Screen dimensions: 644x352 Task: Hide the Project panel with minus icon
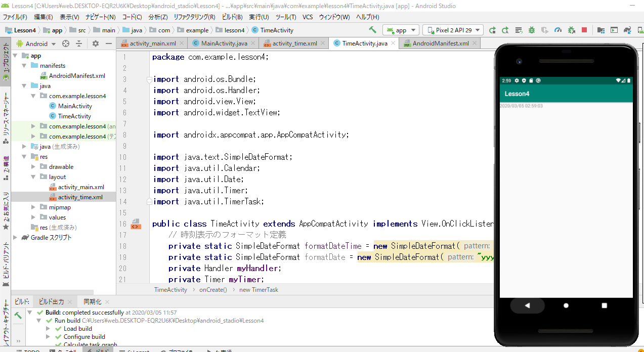click(x=108, y=43)
